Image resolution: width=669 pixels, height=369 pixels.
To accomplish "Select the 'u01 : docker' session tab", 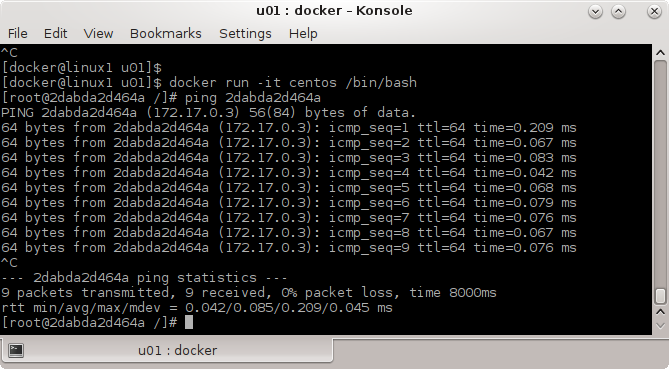I will tap(166, 350).
